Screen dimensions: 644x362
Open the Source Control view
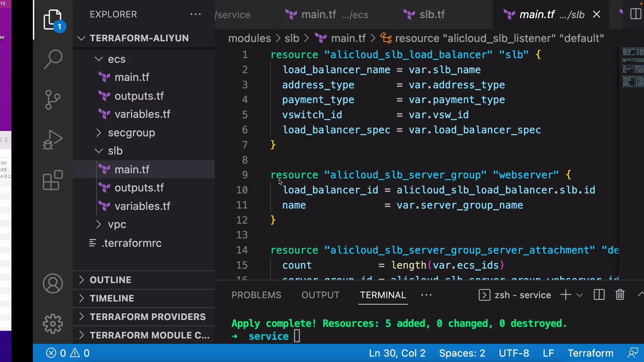point(53,100)
